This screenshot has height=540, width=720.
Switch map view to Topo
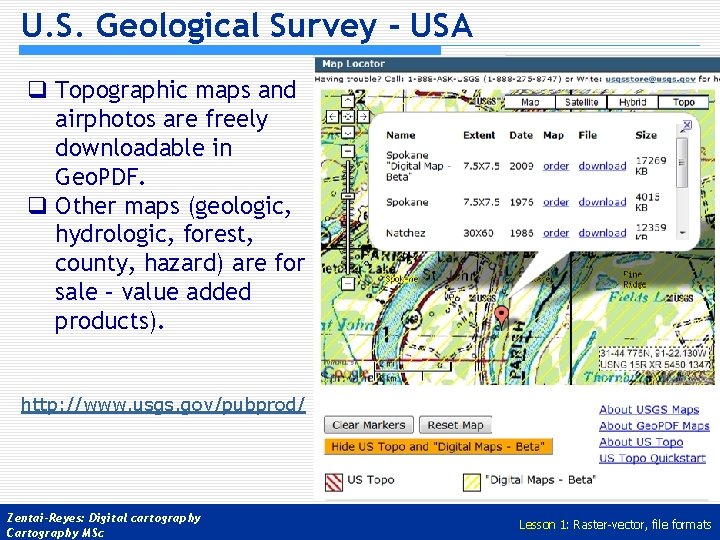point(683,102)
